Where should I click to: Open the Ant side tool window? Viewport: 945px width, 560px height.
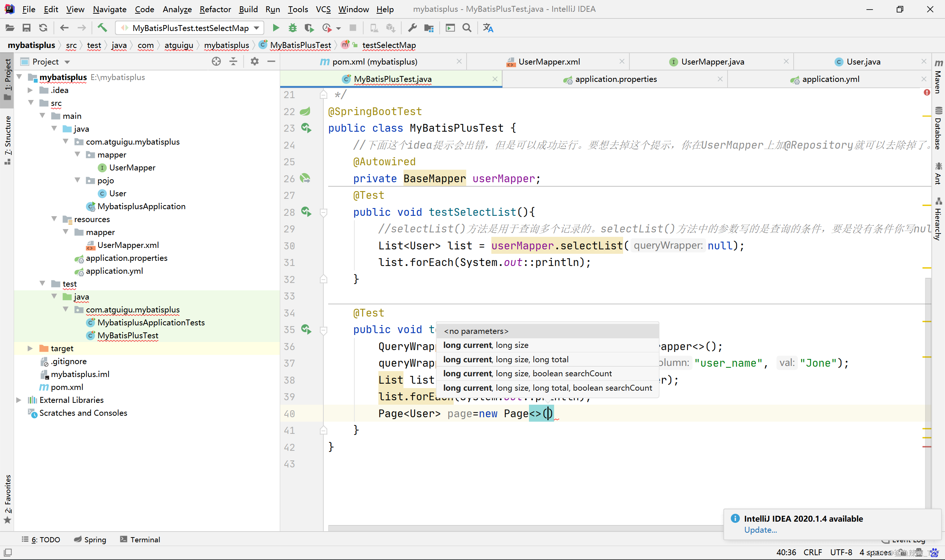click(939, 174)
